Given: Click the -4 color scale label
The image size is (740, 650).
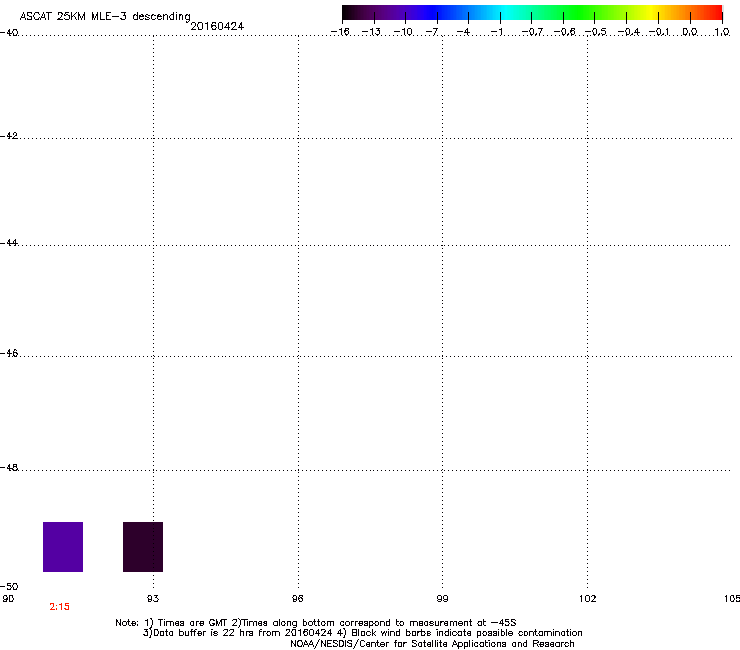Looking at the screenshot, I should pos(463,32).
